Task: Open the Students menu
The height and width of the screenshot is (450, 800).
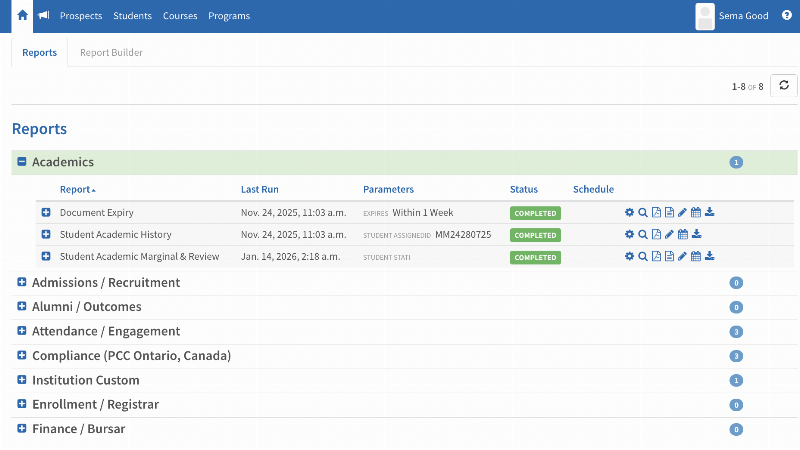Action: pos(132,16)
